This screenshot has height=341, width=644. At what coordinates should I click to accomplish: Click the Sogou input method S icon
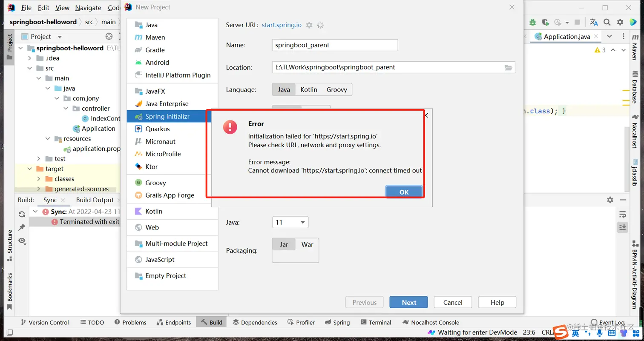pos(560,332)
